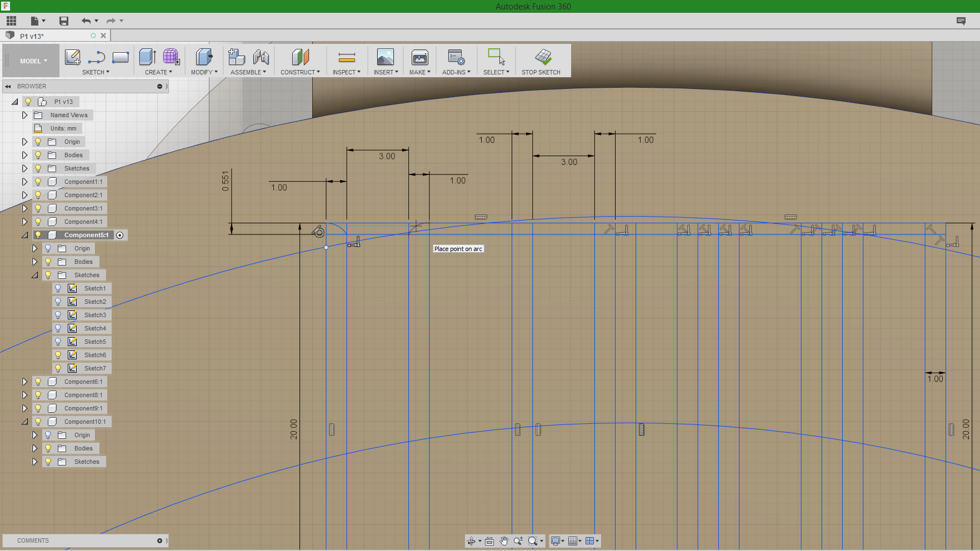Toggle visibility bulb of Sketch7
The width and height of the screenshot is (980, 551).
(58, 368)
